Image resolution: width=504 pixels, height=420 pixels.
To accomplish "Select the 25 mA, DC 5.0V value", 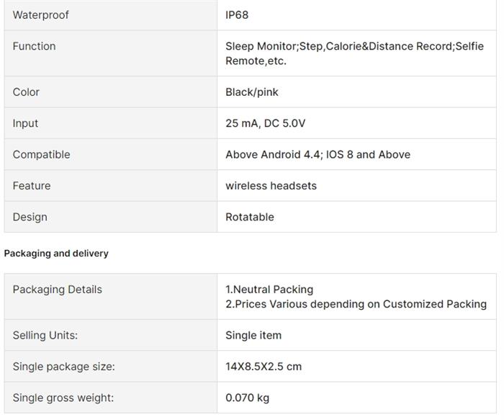I will point(265,123).
